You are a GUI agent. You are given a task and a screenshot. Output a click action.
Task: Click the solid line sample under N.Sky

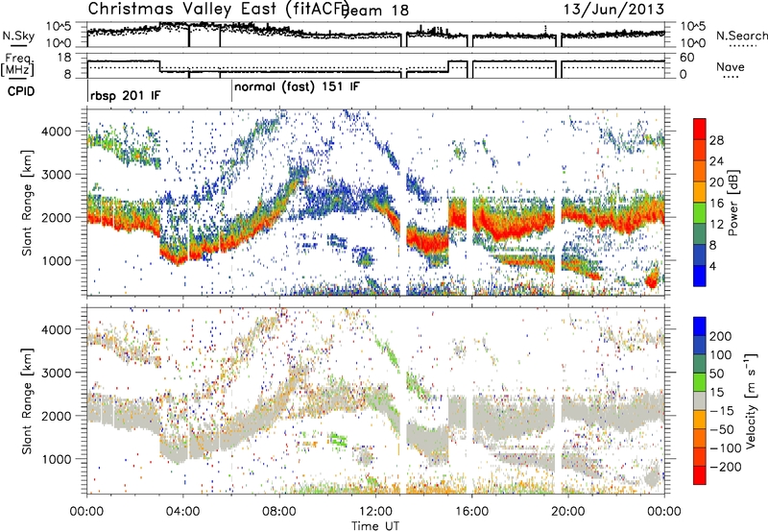[x=18, y=46]
